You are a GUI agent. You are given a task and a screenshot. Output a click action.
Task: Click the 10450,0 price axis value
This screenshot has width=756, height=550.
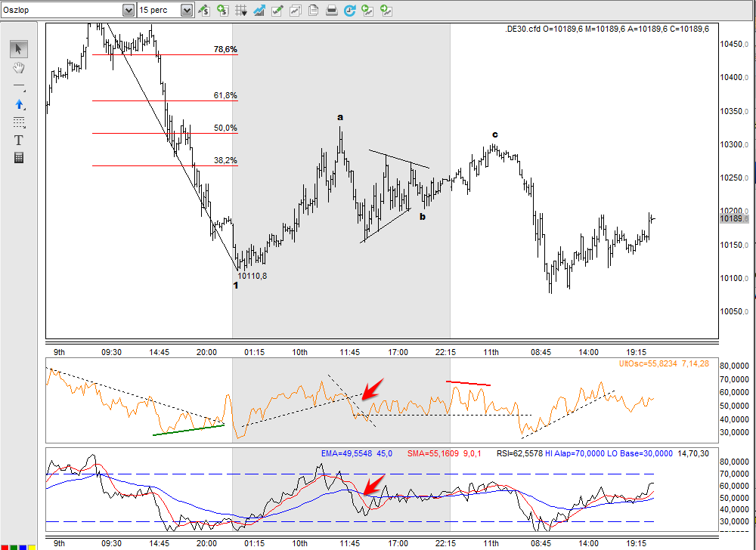click(x=734, y=45)
